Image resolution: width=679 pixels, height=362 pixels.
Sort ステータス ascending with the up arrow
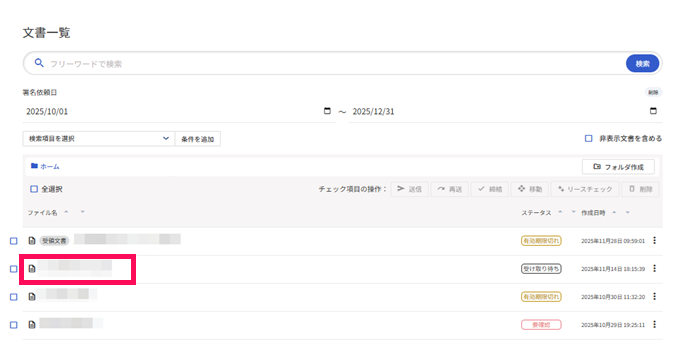point(560,212)
